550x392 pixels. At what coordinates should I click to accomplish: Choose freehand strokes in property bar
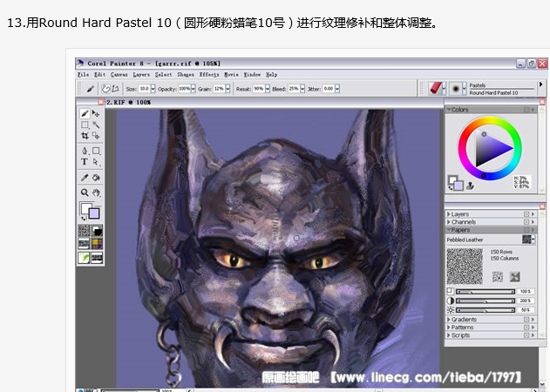coord(105,89)
